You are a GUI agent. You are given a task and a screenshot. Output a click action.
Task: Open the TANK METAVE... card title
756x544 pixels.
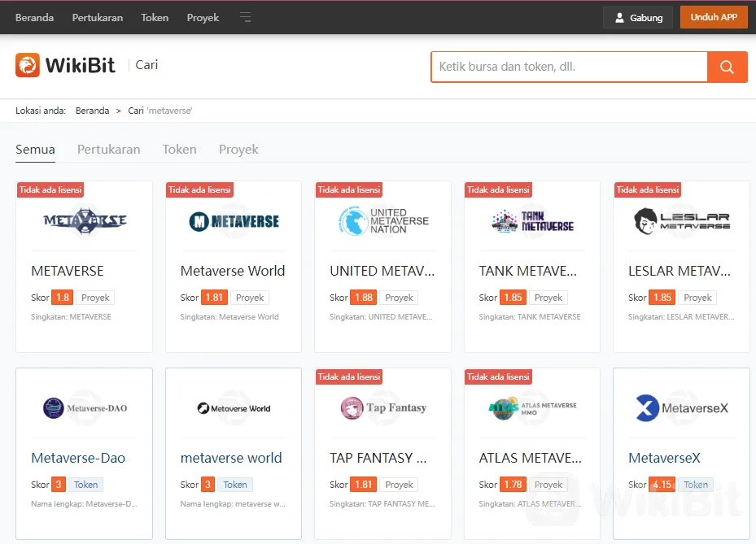(528, 271)
